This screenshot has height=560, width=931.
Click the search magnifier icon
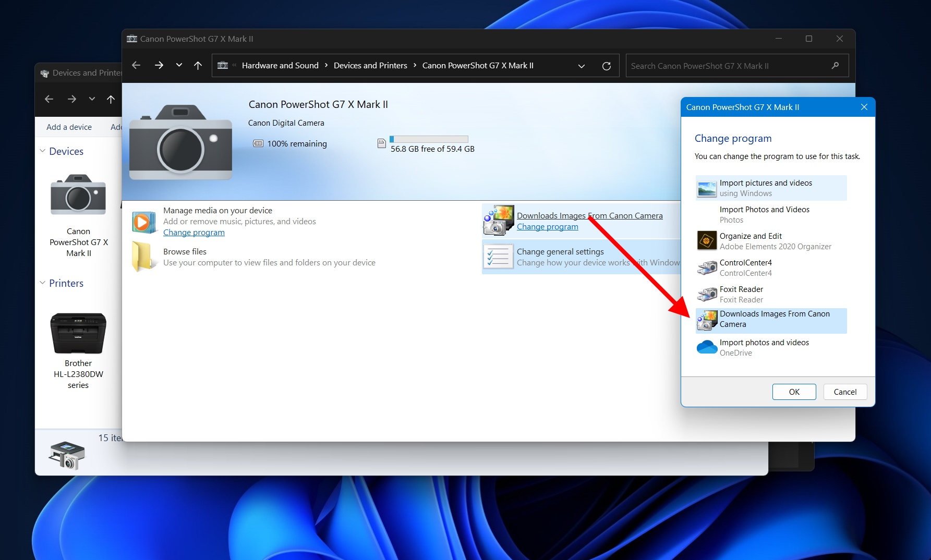(x=835, y=66)
